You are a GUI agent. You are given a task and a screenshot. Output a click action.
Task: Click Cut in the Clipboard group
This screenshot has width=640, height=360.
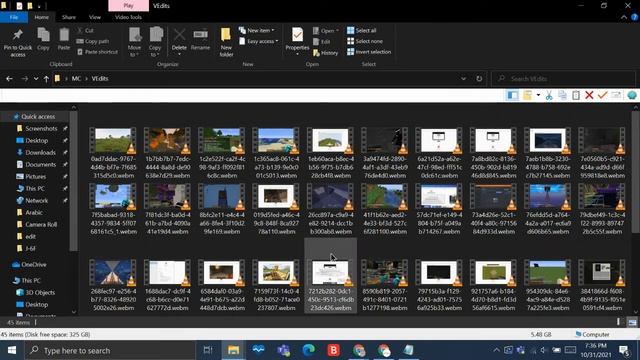click(x=85, y=30)
